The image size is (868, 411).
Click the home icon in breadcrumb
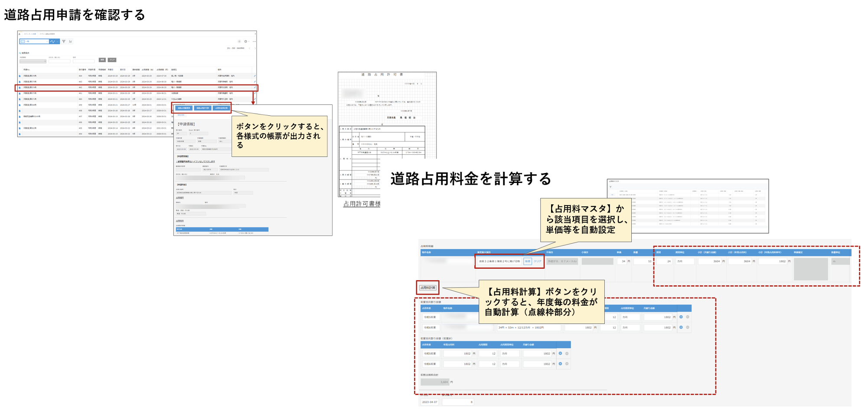pos(20,34)
